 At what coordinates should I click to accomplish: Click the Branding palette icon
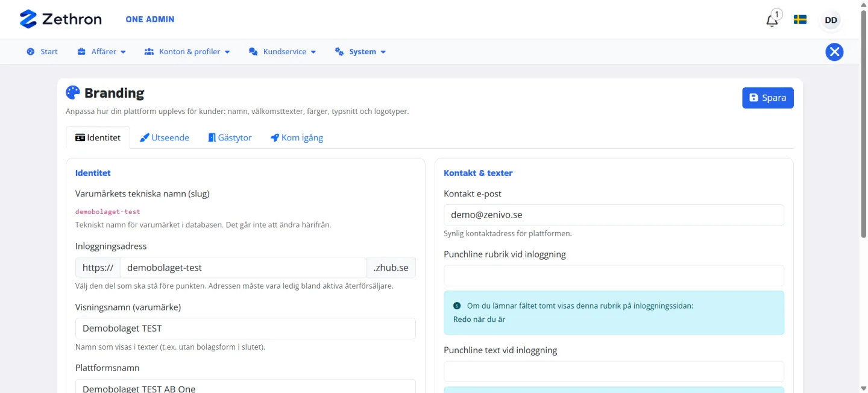coord(73,92)
